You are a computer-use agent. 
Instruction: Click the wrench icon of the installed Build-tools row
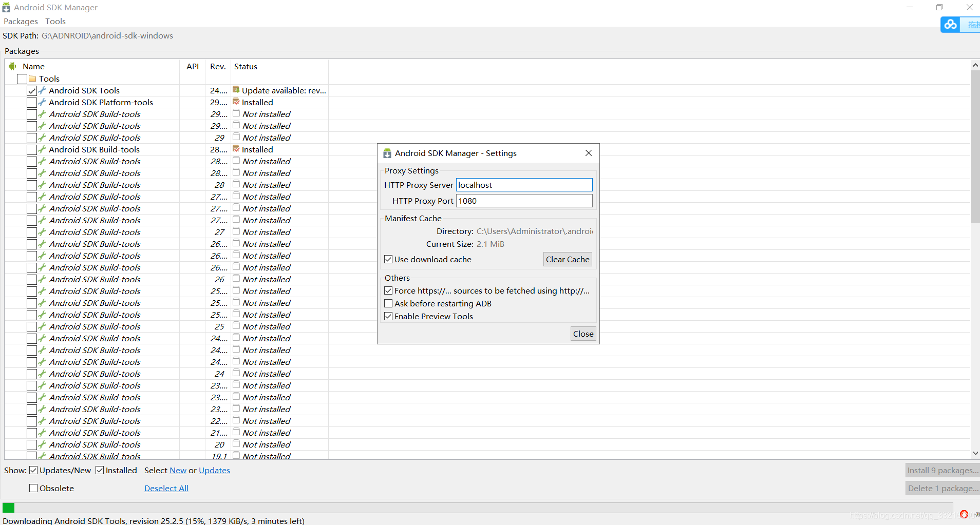click(x=43, y=149)
